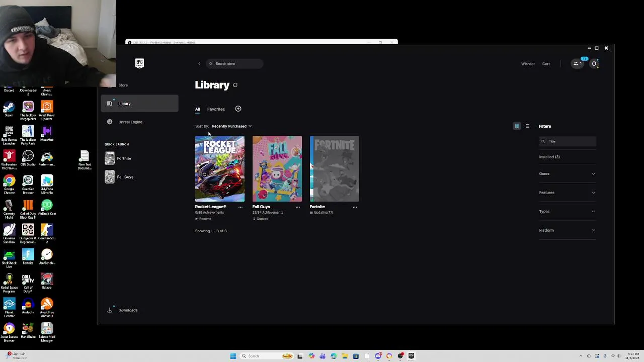Open Audacity desktop shortcut
The height and width of the screenshot is (362, 644).
28,306
